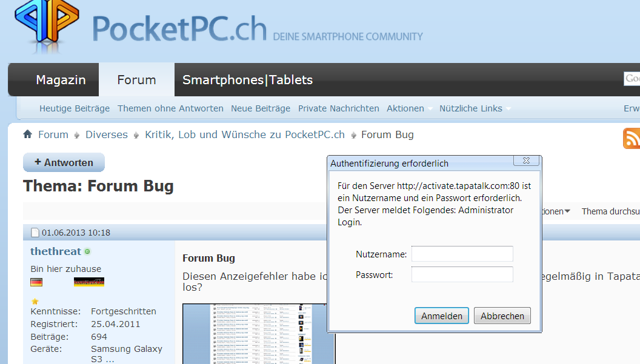Click the 'Bin hier zuhause' user title

65,269
